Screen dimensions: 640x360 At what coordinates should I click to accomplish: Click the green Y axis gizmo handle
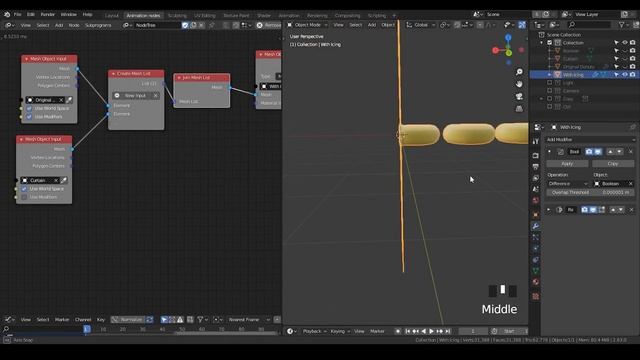(509, 53)
